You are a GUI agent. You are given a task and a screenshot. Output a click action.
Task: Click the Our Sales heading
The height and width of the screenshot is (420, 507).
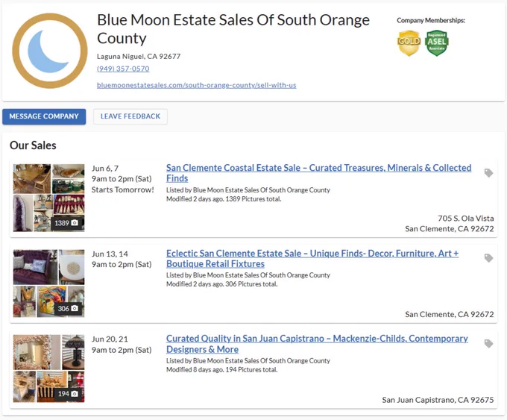[x=33, y=145]
